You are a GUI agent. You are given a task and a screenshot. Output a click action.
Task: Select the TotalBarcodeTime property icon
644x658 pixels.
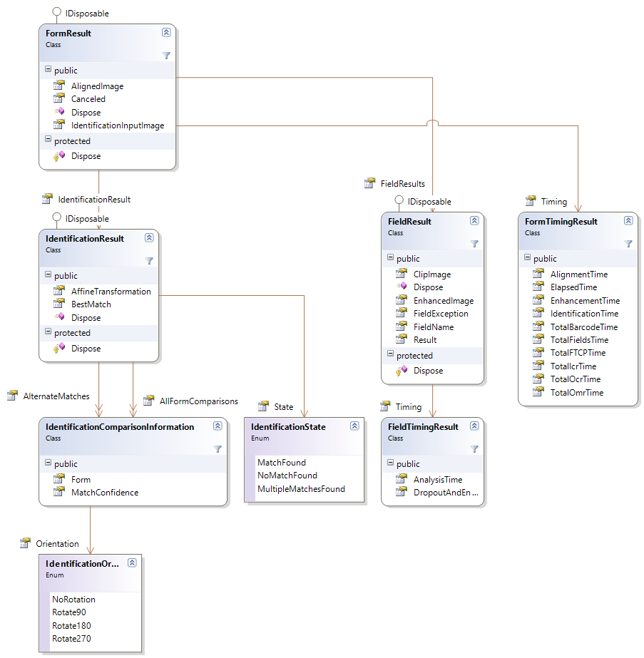pyautogui.click(x=538, y=327)
